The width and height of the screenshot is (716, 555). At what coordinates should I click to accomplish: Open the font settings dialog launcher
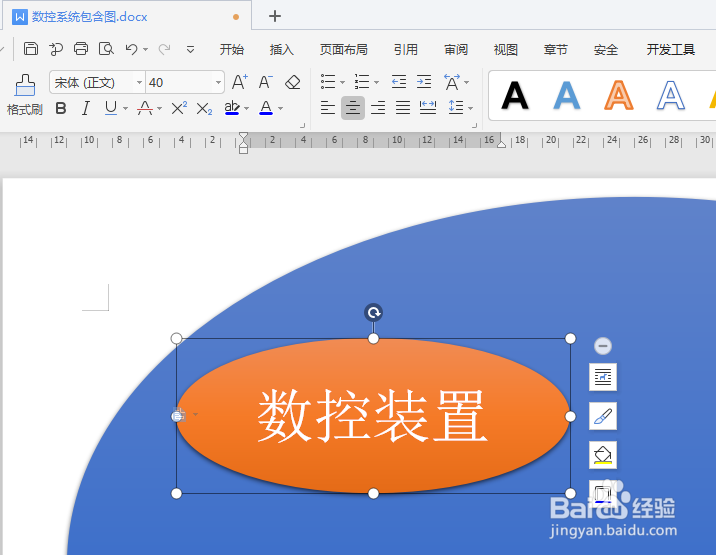point(302,125)
